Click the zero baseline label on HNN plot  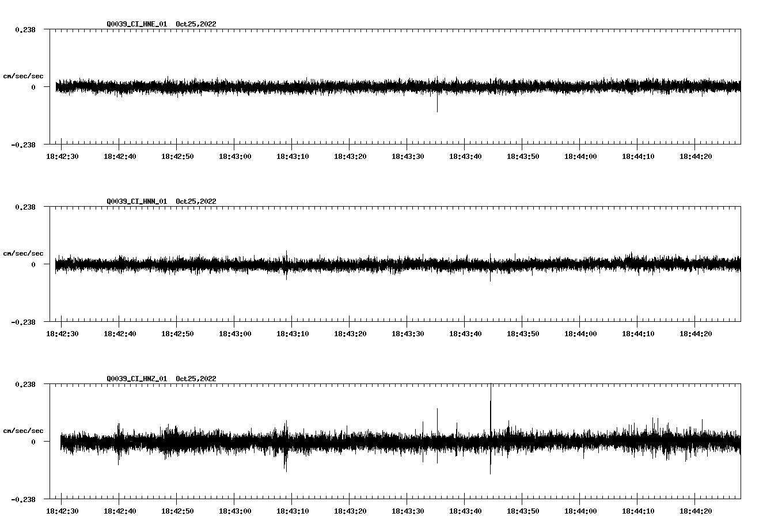pyautogui.click(x=33, y=264)
